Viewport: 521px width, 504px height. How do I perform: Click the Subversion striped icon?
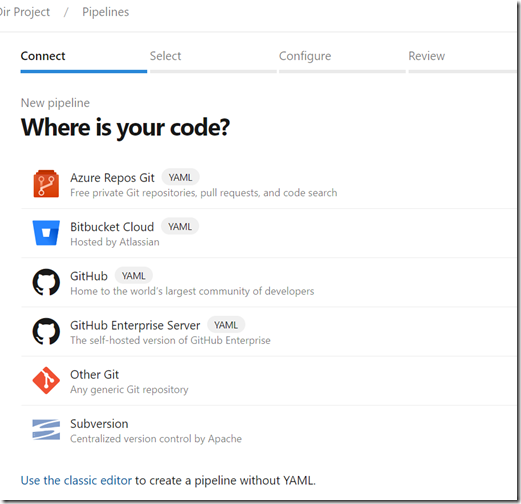pyautogui.click(x=46, y=429)
